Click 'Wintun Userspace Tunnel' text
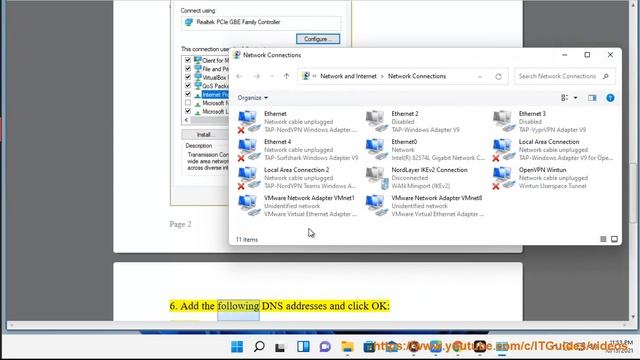640x360 pixels. [552, 186]
